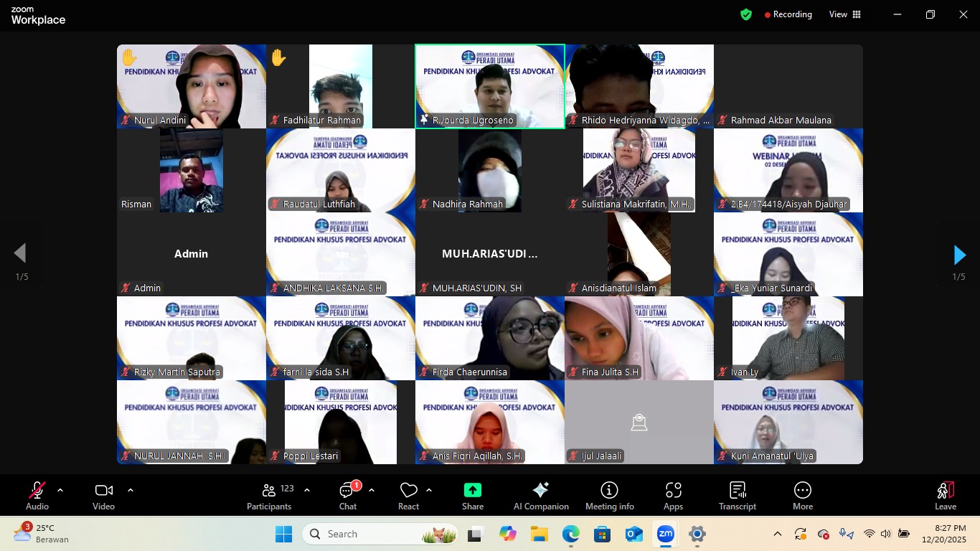Open Microsoft Edge from the taskbar
Screen dimensions: 980x551
click(x=570, y=534)
